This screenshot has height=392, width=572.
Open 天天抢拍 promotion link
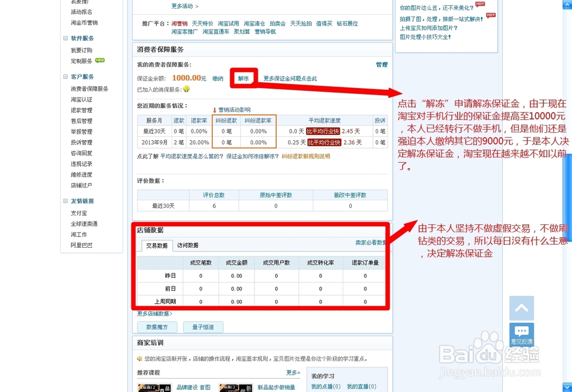301,23
